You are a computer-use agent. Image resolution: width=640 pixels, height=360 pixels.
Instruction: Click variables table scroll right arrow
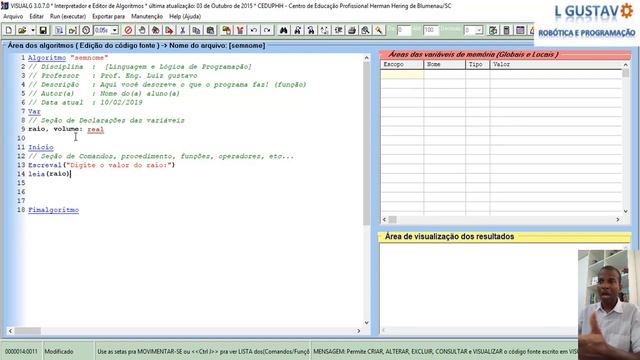[618, 220]
